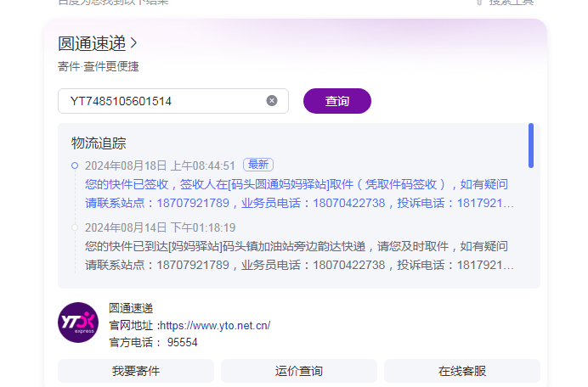Click the 您的快件已到达[妈妈驿站] status message
The height and width of the screenshot is (387, 588).
(299, 255)
